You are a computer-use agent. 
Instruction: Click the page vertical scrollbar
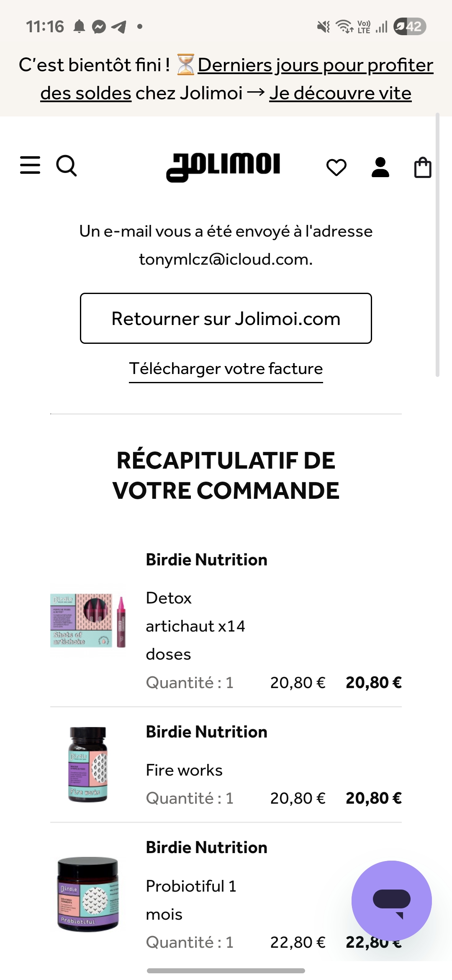(437, 245)
